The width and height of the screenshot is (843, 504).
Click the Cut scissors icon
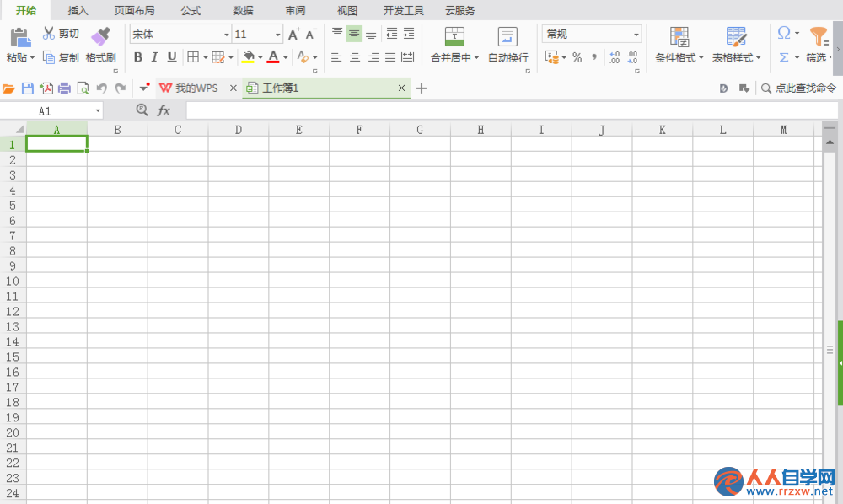49,34
